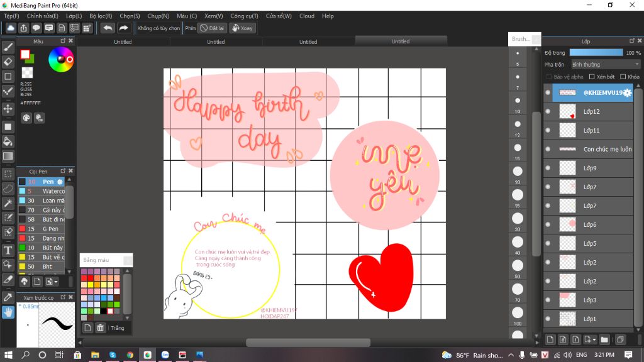Viewport: 644px width, 362px height.
Task: Open the Pha trộn blend mode dropdown
Action: pyautogui.click(x=606, y=65)
